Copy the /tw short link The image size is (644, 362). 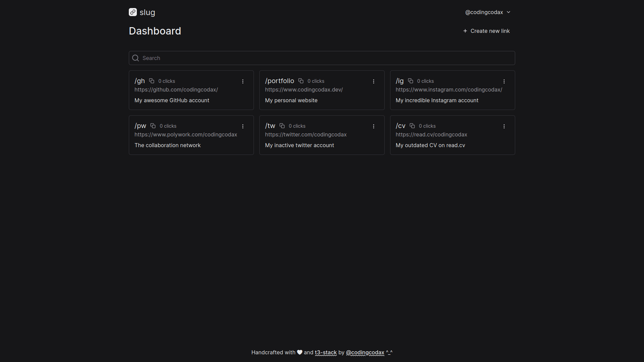tap(282, 126)
